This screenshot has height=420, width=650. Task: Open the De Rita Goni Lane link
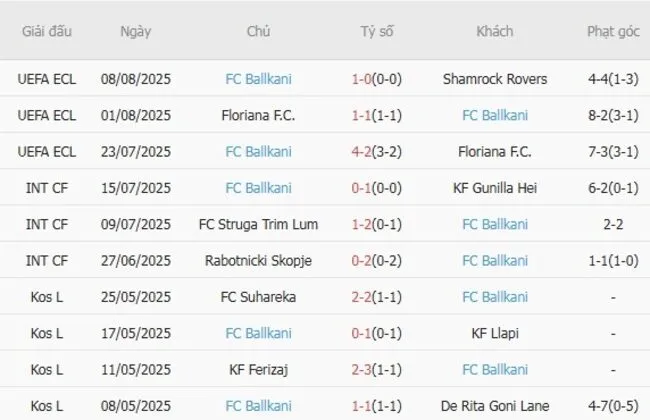(494, 406)
